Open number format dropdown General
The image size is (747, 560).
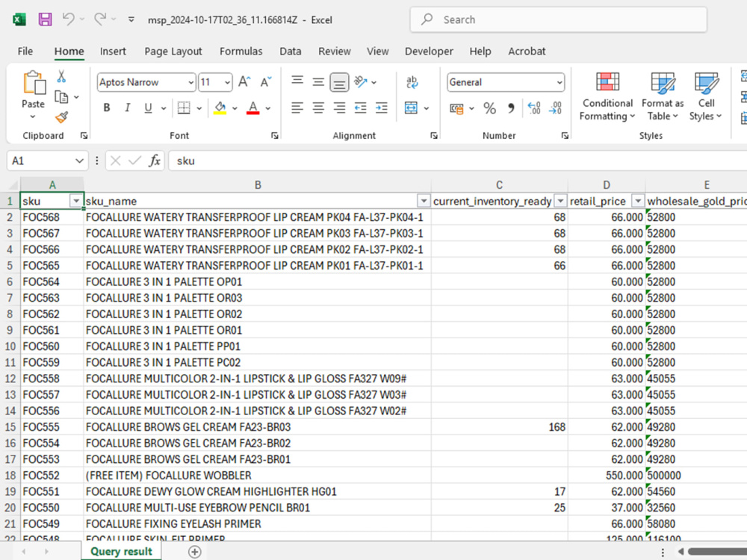pos(560,82)
